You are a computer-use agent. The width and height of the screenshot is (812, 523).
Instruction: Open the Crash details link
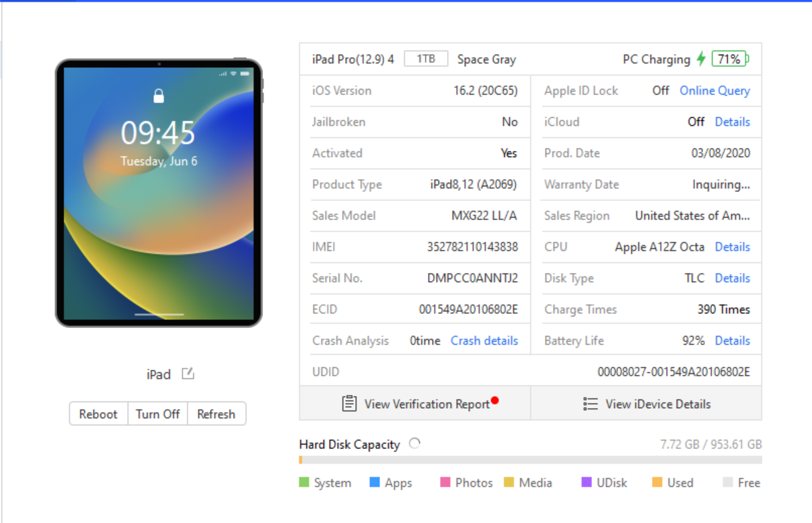point(484,341)
